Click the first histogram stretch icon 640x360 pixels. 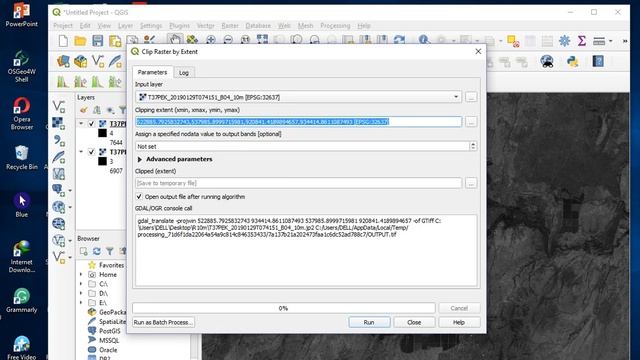pyautogui.click(x=62, y=82)
